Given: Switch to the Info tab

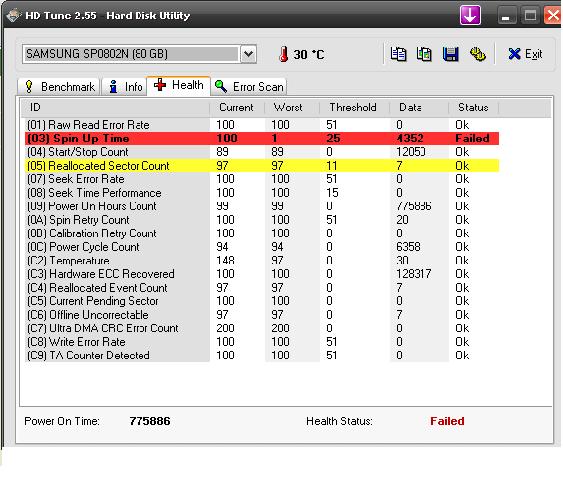Looking at the screenshot, I should [124, 87].
